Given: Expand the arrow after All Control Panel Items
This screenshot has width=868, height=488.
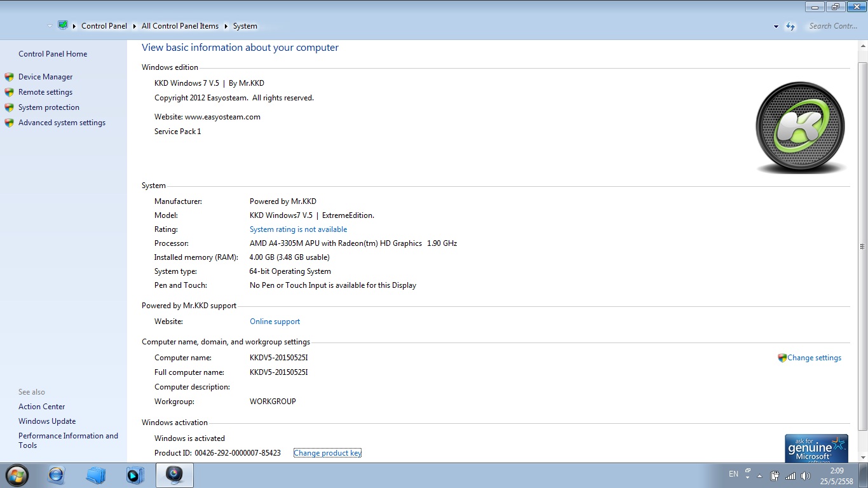Looking at the screenshot, I should coord(226,26).
